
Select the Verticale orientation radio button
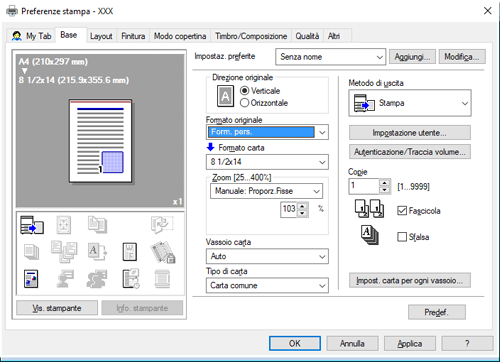[244, 91]
